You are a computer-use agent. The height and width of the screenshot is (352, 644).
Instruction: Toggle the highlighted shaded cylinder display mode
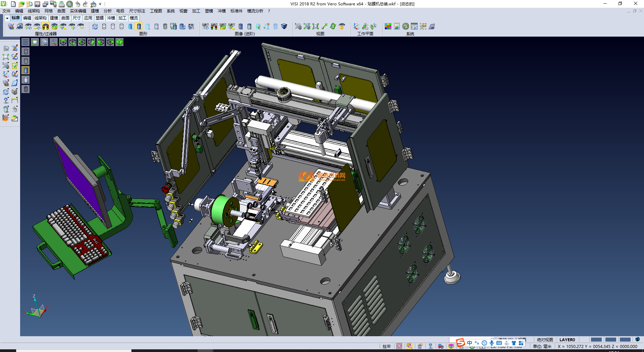(x=139, y=26)
